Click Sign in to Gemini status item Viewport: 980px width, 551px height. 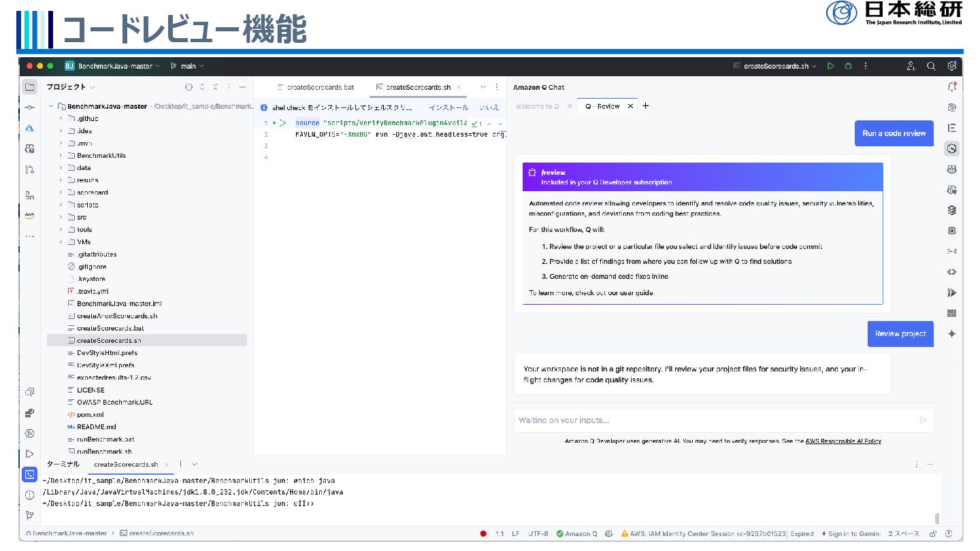tap(851, 534)
